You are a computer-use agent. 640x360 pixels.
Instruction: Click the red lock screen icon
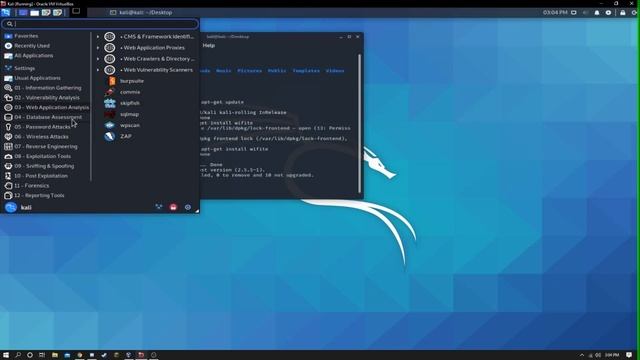[x=173, y=207]
